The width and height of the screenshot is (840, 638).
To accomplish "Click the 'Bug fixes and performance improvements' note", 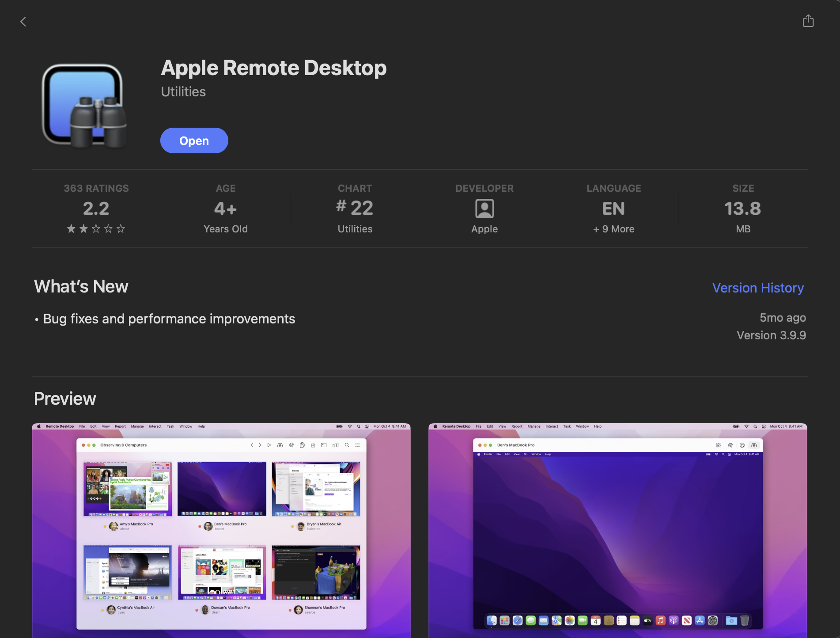I will coord(169,319).
